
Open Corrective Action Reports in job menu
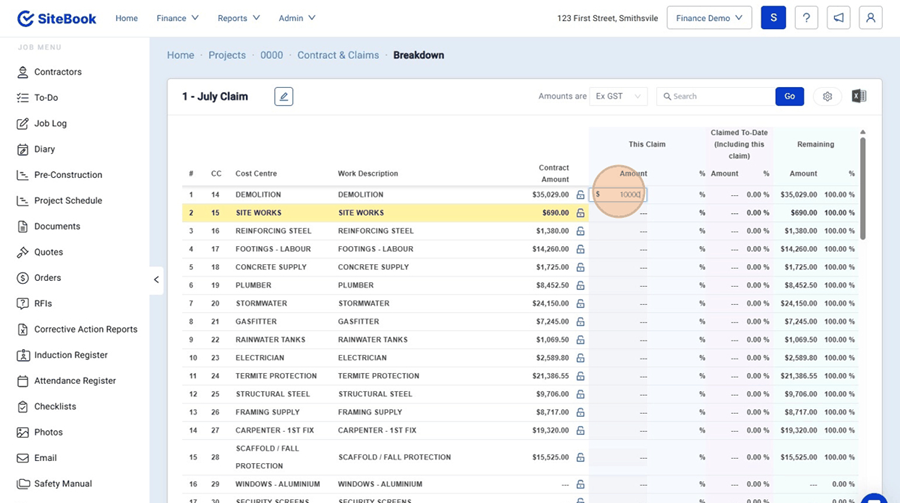84,329
